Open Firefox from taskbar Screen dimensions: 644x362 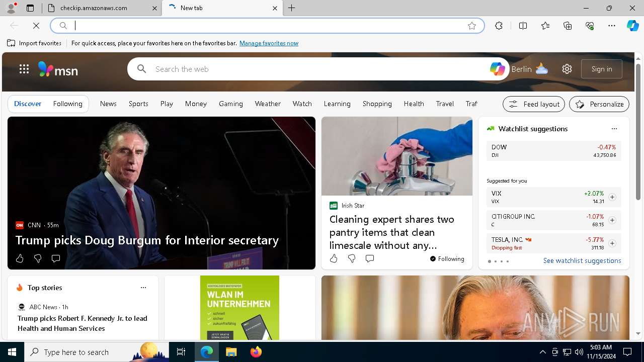click(256, 352)
